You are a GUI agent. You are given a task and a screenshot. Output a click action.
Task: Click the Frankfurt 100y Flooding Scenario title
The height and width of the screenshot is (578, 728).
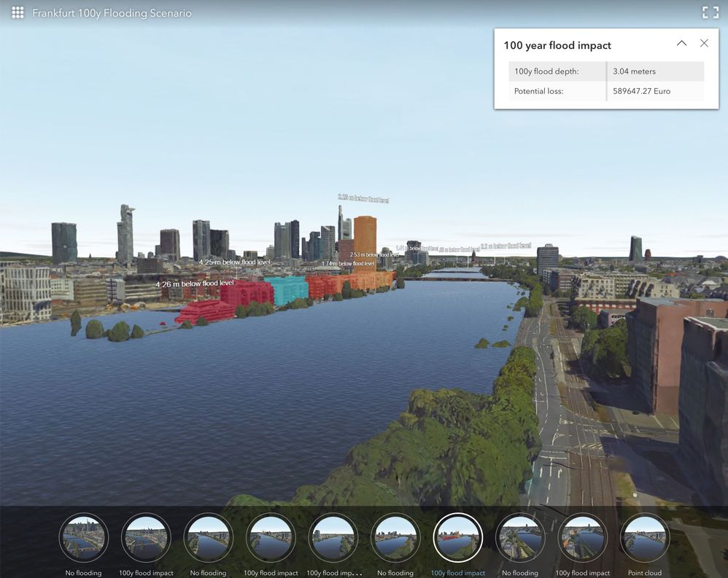coord(110,12)
